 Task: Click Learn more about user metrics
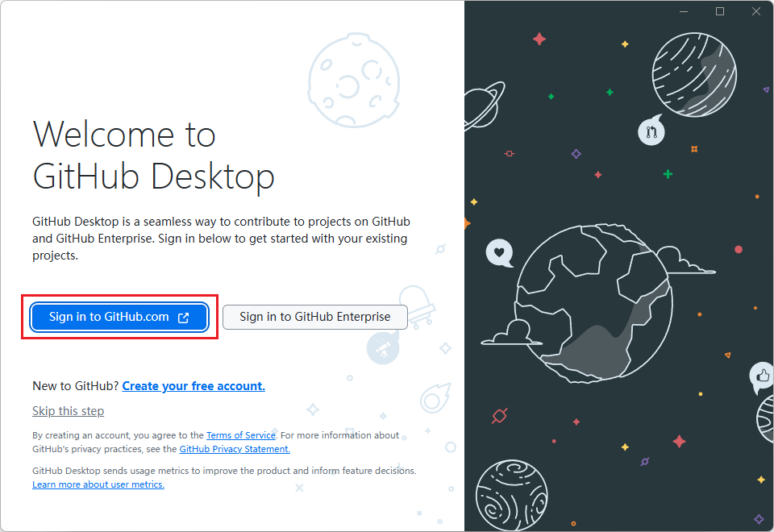point(98,484)
